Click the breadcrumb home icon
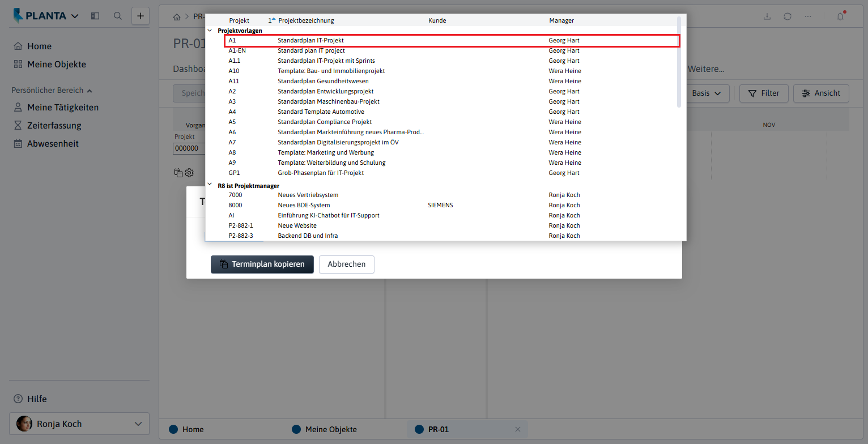This screenshot has height=444, width=868. (x=177, y=17)
